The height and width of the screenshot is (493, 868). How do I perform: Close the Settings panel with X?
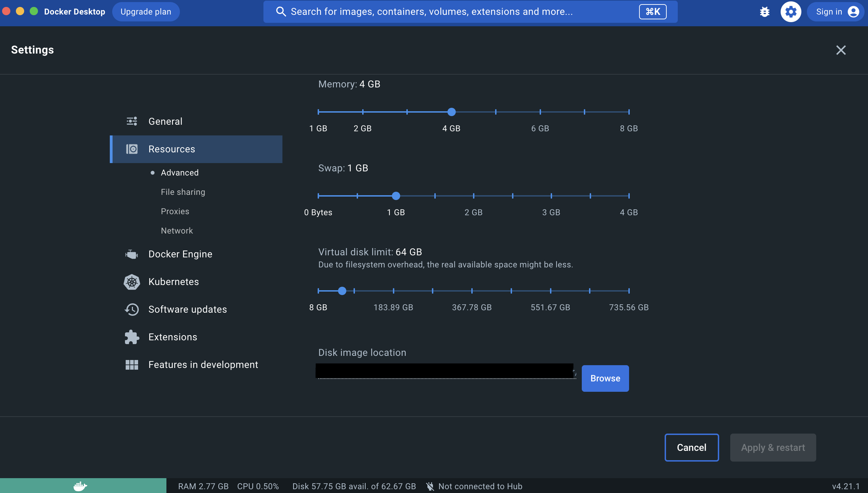[841, 50]
